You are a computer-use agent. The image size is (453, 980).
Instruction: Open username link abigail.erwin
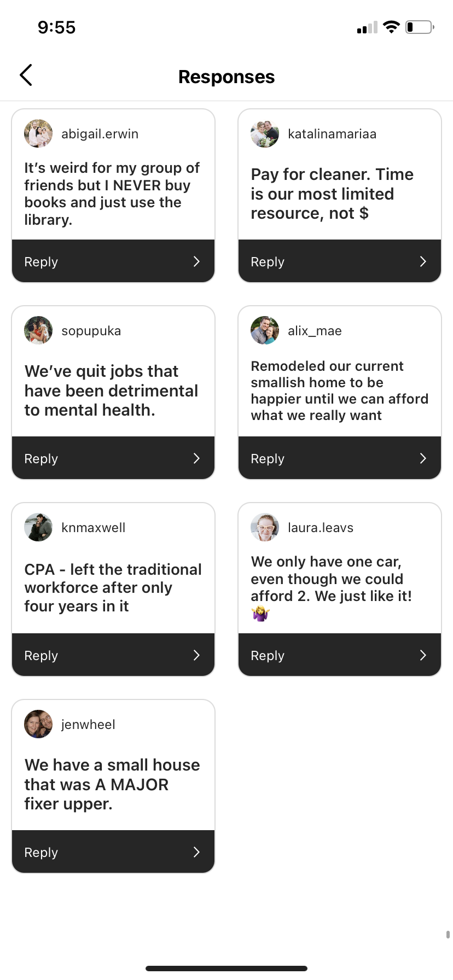pos(100,134)
